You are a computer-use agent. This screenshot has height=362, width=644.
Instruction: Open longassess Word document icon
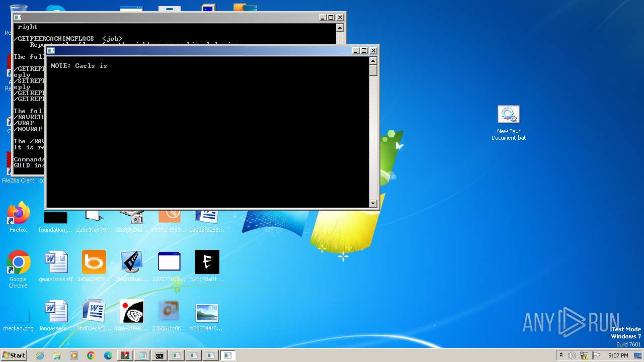pyautogui.click(x=56, y=316)
